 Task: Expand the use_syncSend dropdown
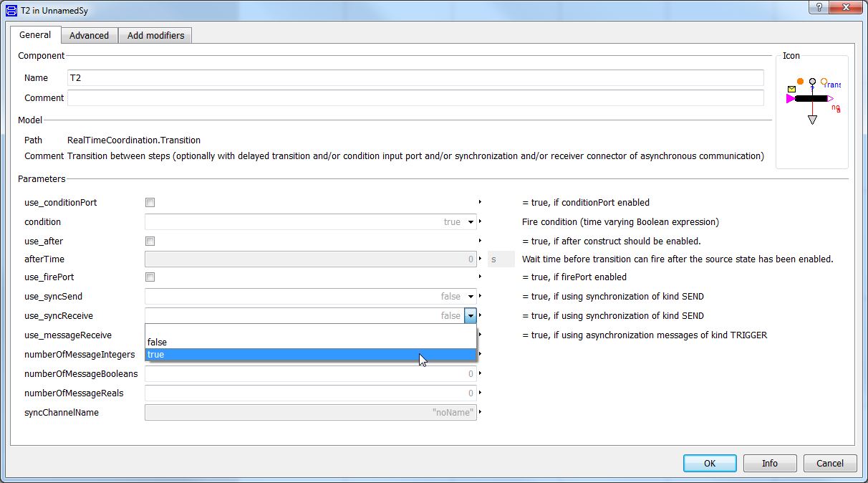point(471,297)
